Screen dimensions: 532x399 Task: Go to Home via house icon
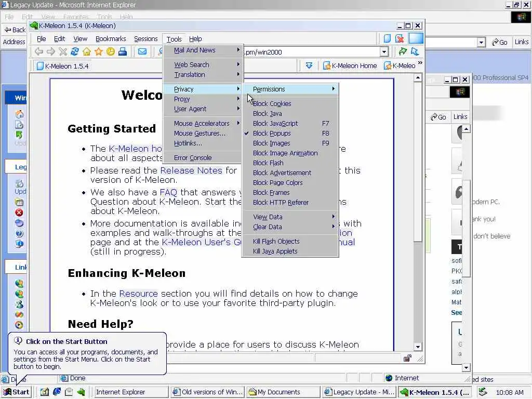[87, 51]
